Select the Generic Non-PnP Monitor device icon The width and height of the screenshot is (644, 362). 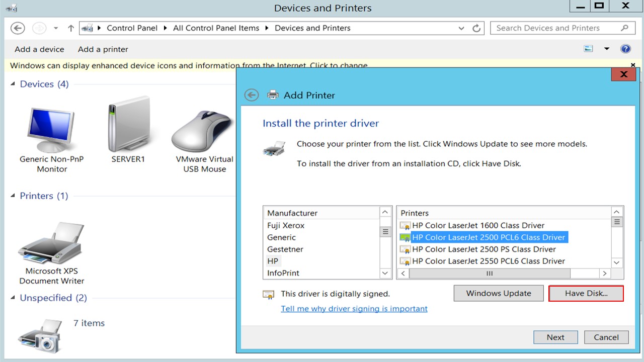click(x=51, y=129)
